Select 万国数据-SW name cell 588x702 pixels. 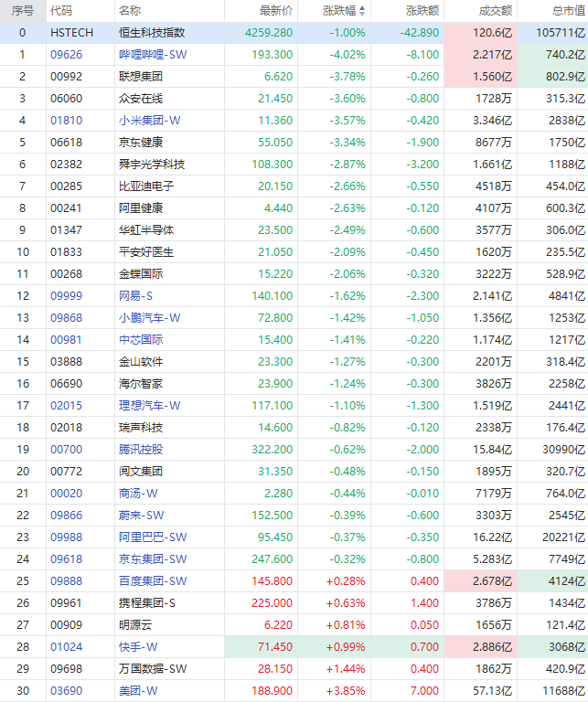153,669
